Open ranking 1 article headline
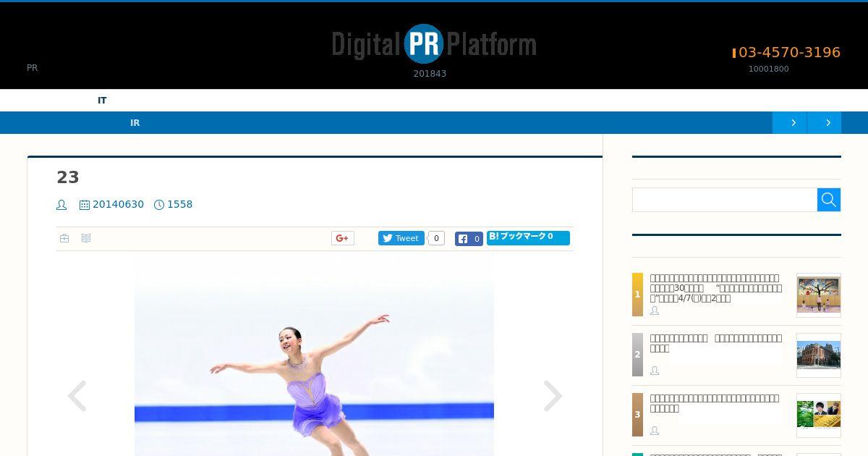Image resolution: width=868 pixels, height=456 pixels. [x=716, y=288]
